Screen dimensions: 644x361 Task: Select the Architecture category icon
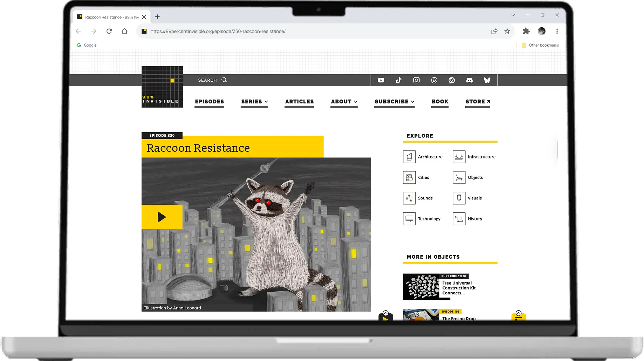pos(409,157)
